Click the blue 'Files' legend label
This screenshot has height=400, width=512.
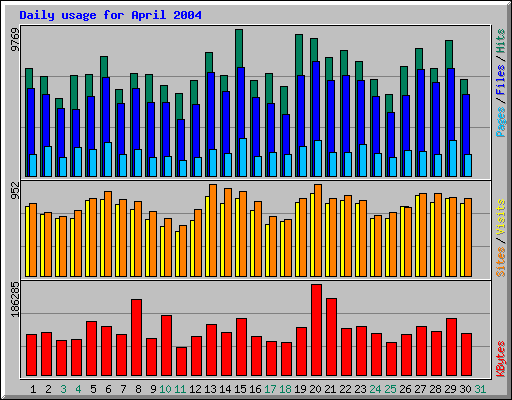tap(500, 80)
